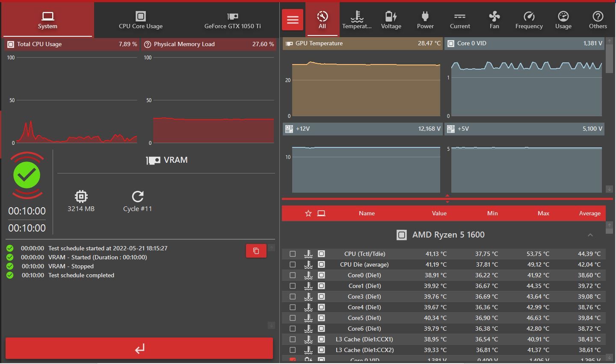Select the Power sensor category
The height and width of the screenshot is (364, 616).
pyautogui.click(x=425, y=20)
